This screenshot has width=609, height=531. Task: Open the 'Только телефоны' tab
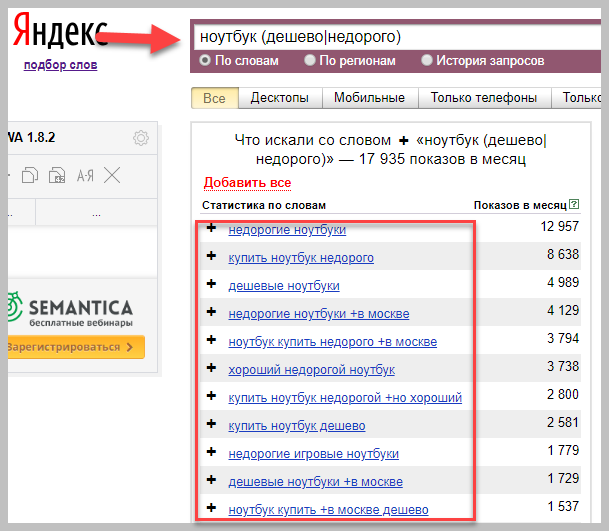484,97
